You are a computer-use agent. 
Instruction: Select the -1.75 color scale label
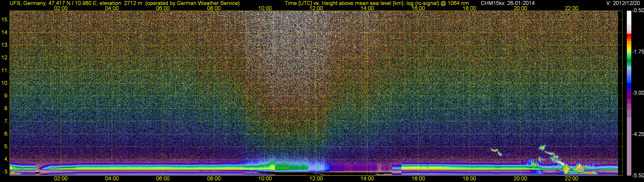(638, 52)
